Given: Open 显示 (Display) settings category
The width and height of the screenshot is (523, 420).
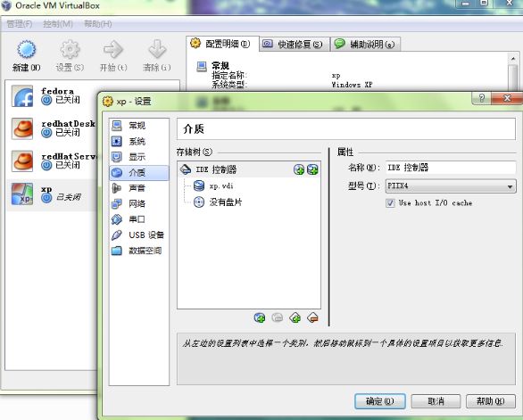Looking at the screenshot, I should click(x=138, y=157).
